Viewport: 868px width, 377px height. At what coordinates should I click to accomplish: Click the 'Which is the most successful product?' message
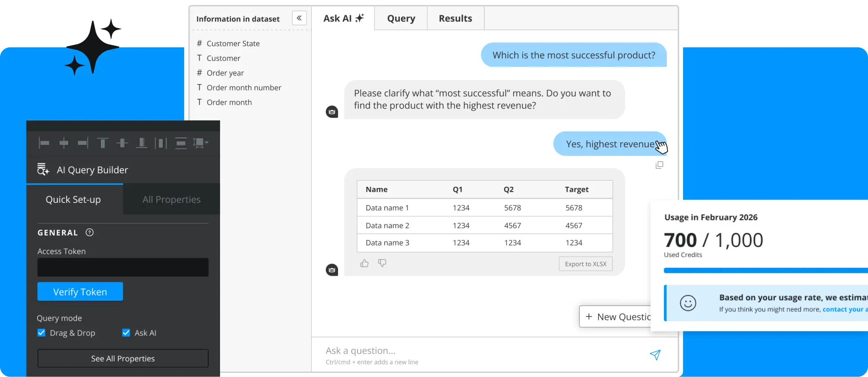tap(574, 55)
